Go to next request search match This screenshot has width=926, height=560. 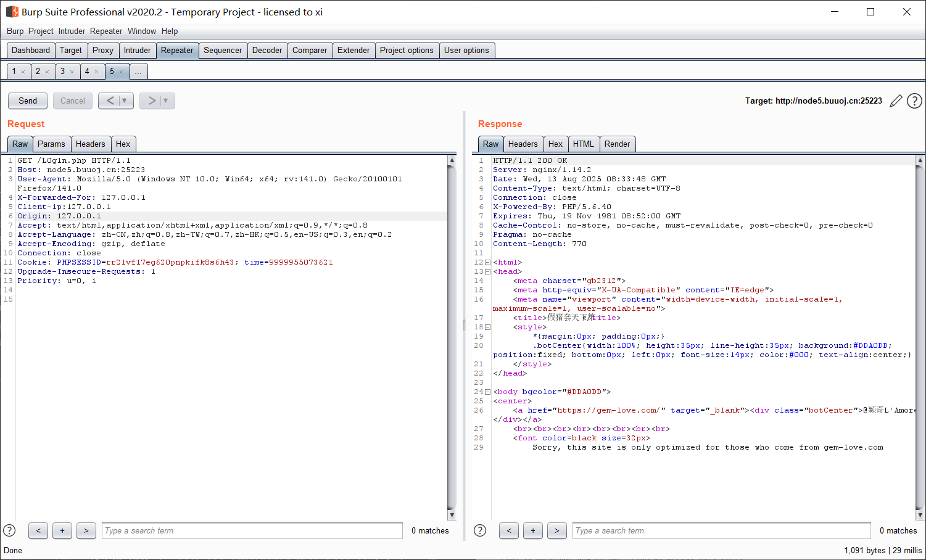pos(86,530)
